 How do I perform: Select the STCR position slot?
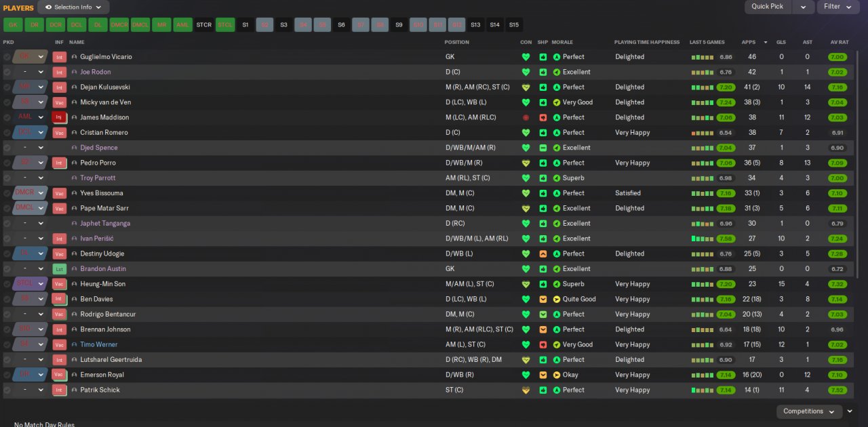click(204, 25)
